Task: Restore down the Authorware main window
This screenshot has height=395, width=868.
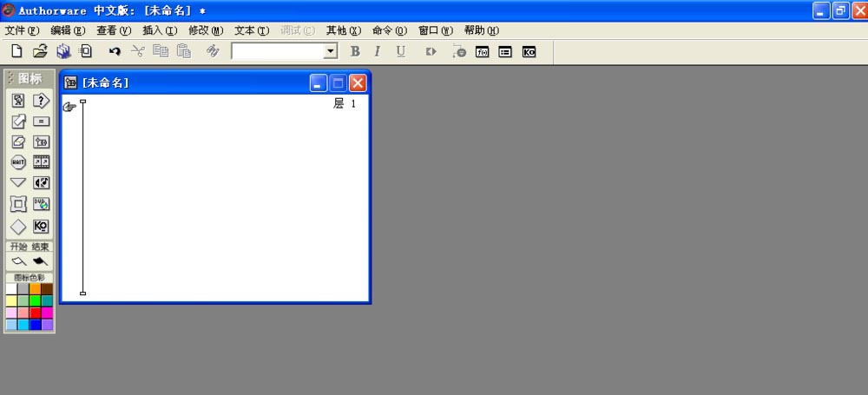Action: (841, 10)
